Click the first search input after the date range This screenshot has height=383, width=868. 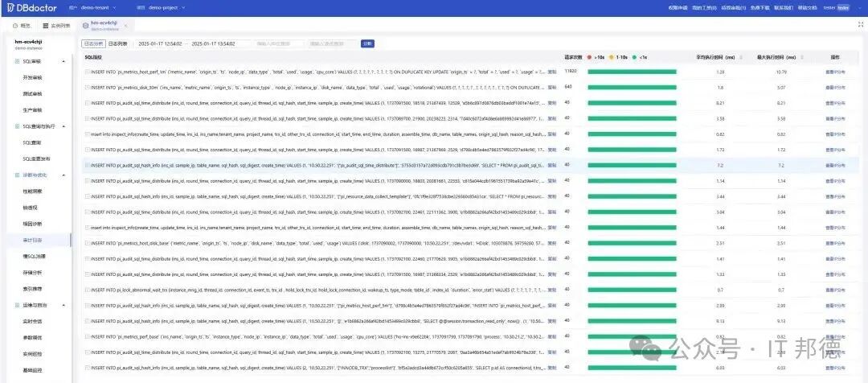[278, 43]
